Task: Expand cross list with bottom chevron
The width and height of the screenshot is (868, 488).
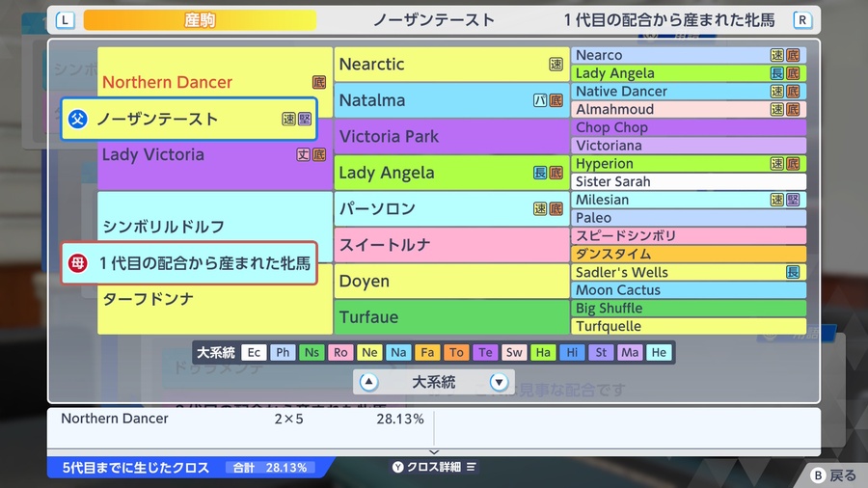Action: point(434,452)
